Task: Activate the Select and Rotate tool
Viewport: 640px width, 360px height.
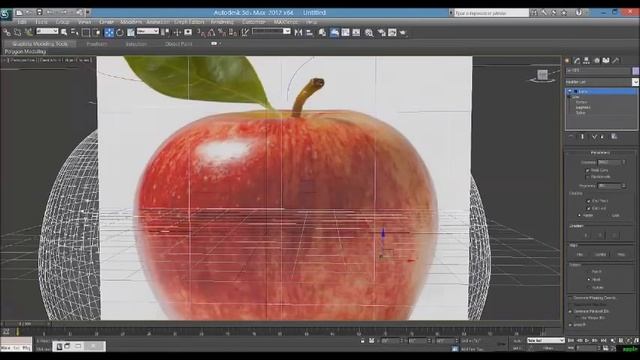Action: point(120,32)
